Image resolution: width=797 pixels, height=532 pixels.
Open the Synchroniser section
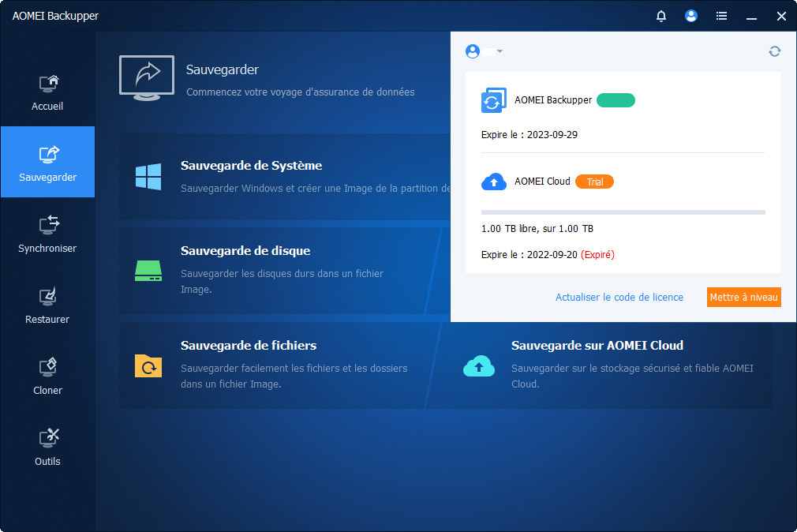point(47,234)
